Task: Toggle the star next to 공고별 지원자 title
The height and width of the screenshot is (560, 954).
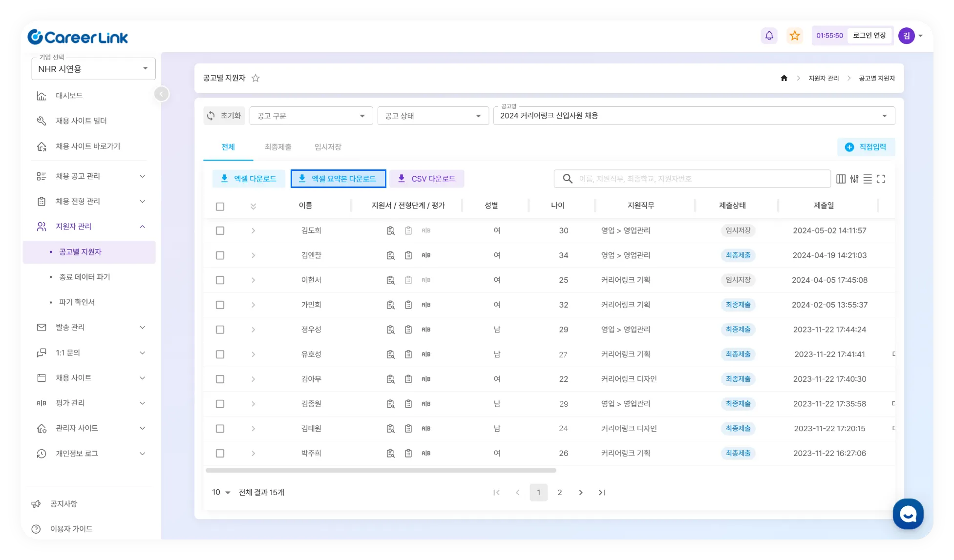Action: [x=255, y=78]
